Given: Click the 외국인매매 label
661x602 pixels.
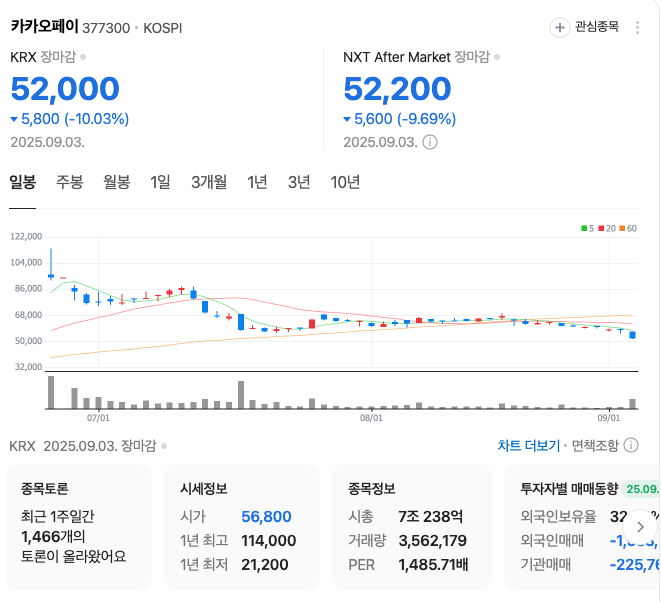Looking at the screenshot, I should coord(552,540).
